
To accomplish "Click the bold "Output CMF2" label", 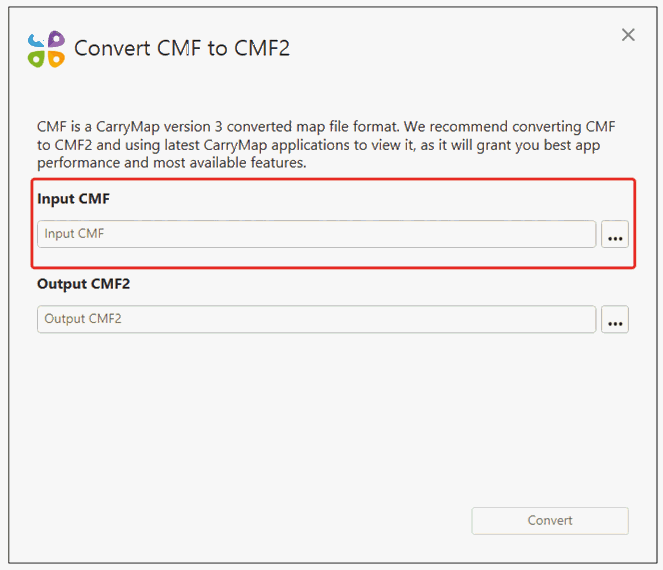I will point(83,284).
